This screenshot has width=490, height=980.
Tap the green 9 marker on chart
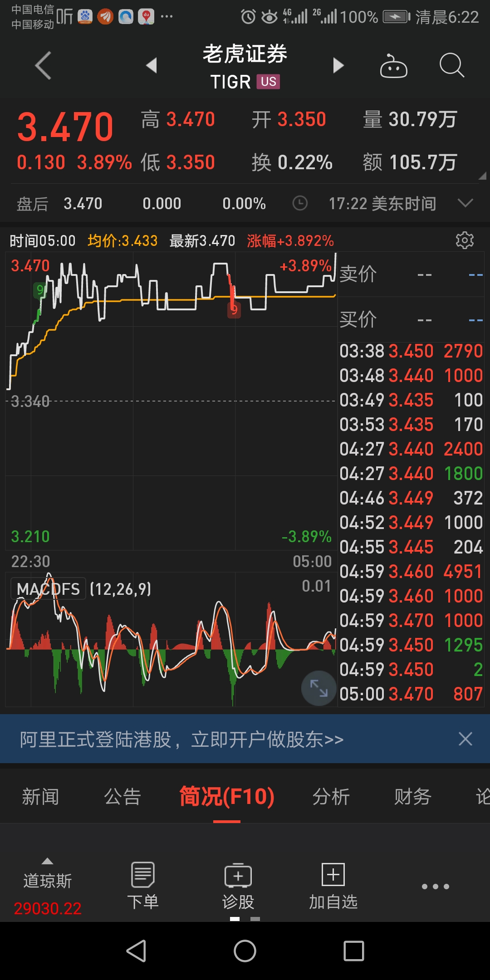[40, 290]
